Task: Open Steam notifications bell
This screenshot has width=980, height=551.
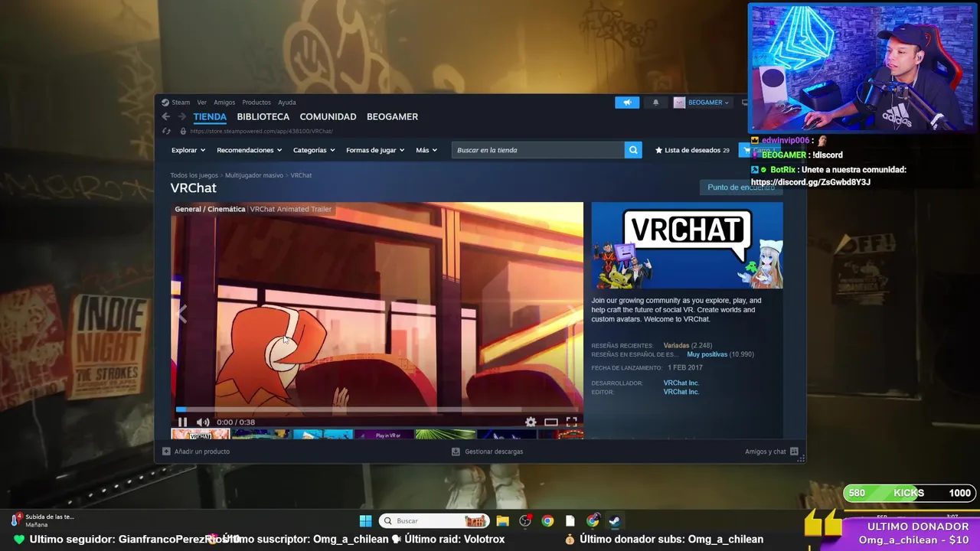Action: 655,103
